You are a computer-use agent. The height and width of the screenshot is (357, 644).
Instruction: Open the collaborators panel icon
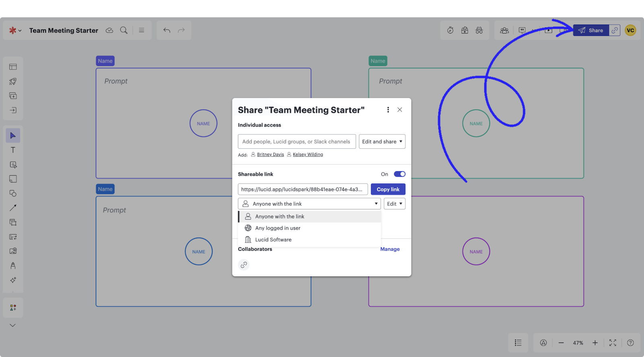(x=504, y=31)
